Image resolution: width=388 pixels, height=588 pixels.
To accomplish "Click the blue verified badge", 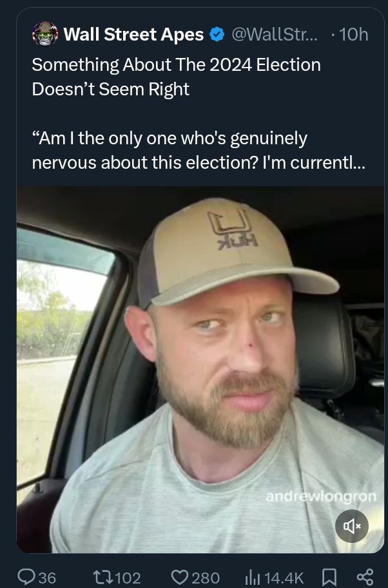I will 217,35.
